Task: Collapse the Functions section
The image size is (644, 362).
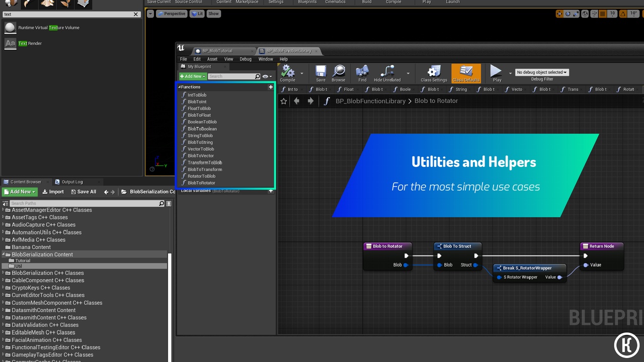Action: 180,87
